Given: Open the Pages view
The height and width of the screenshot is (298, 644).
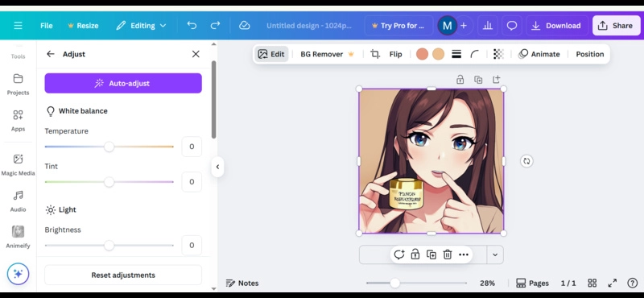Looking at the screenshot, I should 532,284.
